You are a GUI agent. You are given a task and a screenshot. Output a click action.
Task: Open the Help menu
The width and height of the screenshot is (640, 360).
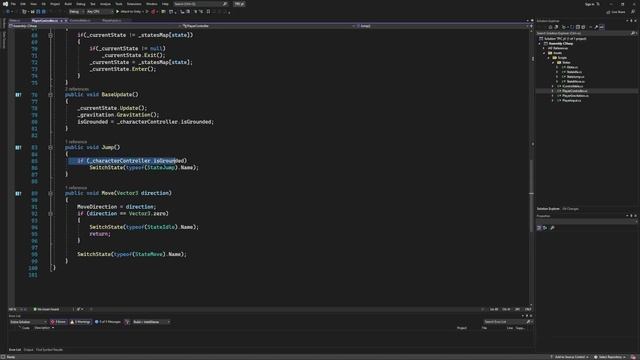tap(165, 4)
